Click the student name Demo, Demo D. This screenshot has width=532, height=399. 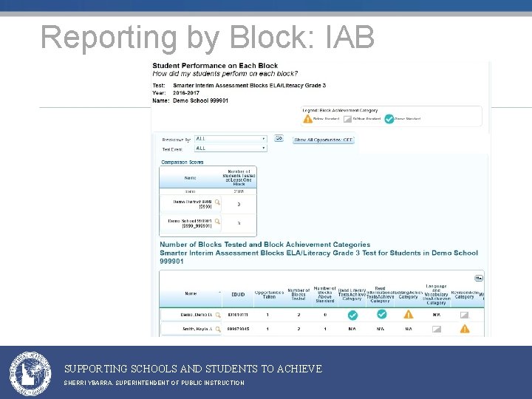[197, 315]
